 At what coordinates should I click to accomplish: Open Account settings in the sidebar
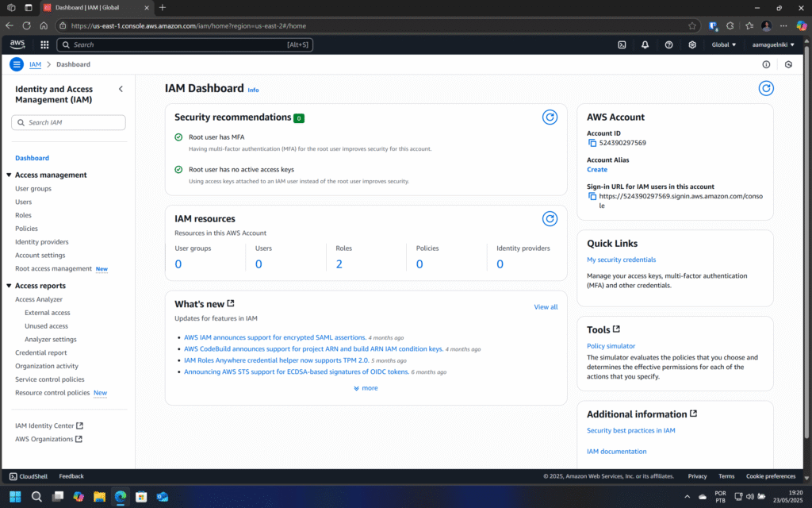(x=40, y=256)
